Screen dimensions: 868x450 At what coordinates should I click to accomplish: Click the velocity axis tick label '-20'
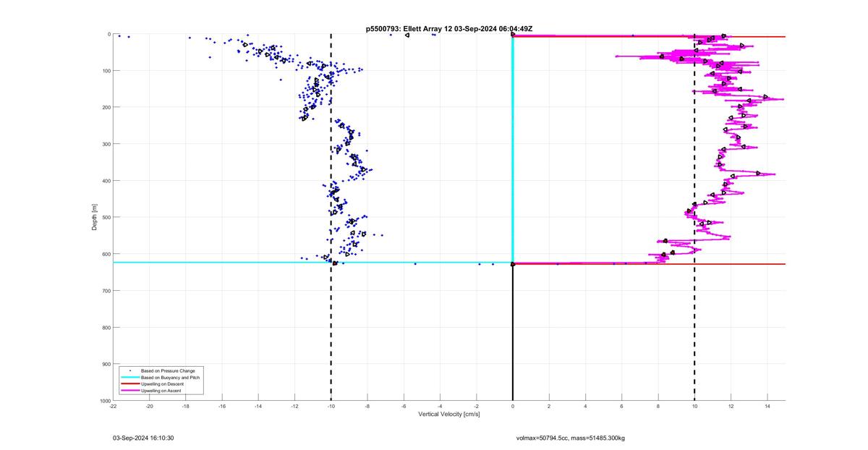click(x=149, y=407)
